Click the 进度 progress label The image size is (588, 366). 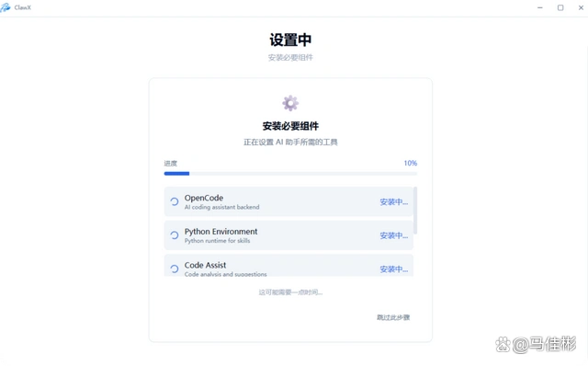[171, 164]
